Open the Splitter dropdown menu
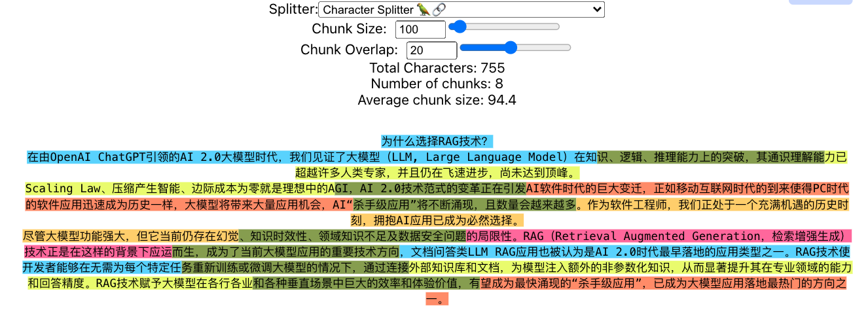The height and width of the screenshot is (310, 868). (x=461, y=9)
